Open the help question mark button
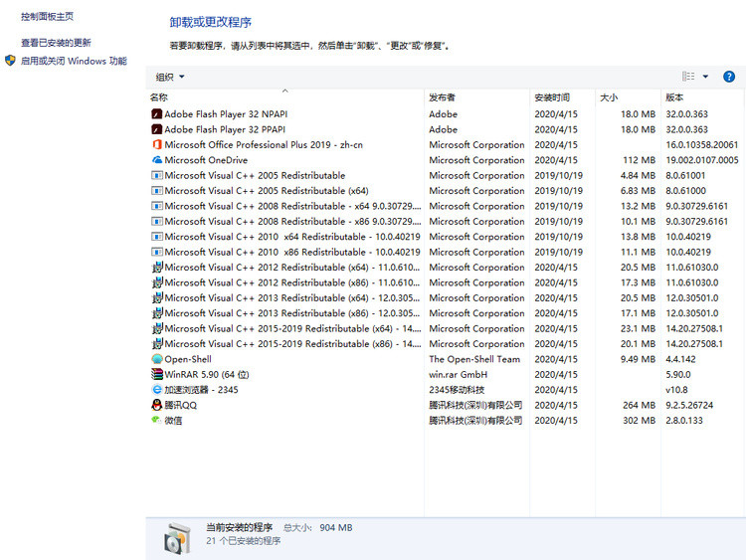The image size is (746, 560). coord(729,77)
